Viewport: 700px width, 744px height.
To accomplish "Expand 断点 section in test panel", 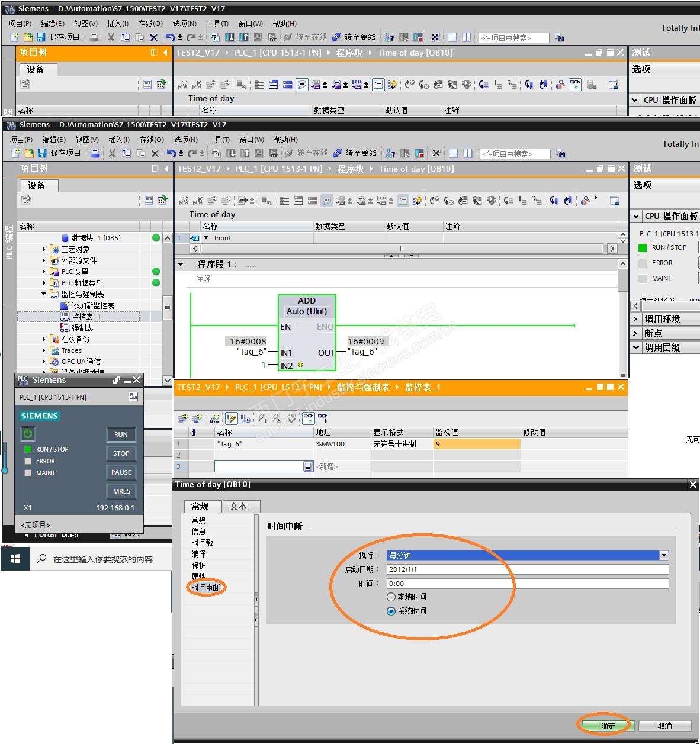I will 636,333.
